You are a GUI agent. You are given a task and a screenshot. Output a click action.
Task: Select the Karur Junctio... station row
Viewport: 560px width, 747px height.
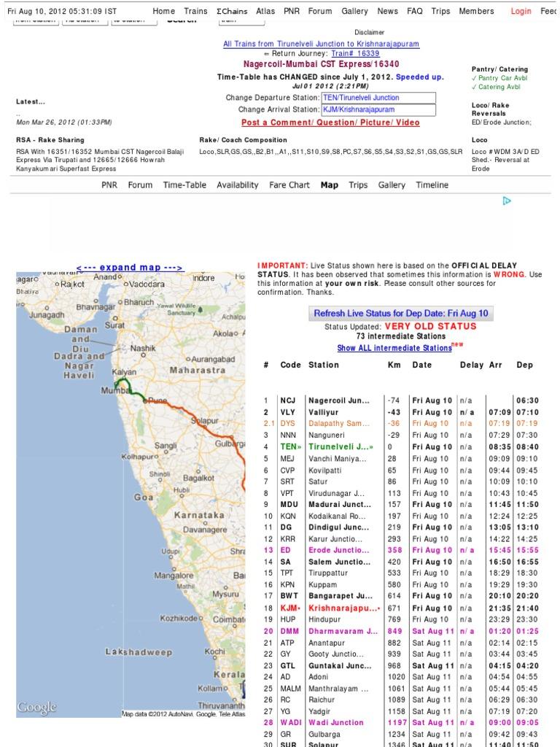click(401, 539)
